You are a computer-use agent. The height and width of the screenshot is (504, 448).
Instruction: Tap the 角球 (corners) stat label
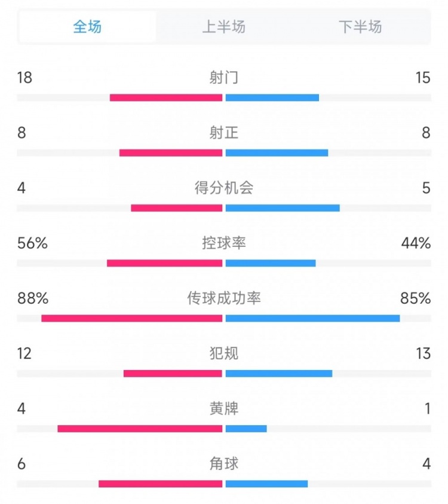pos(224,464)
